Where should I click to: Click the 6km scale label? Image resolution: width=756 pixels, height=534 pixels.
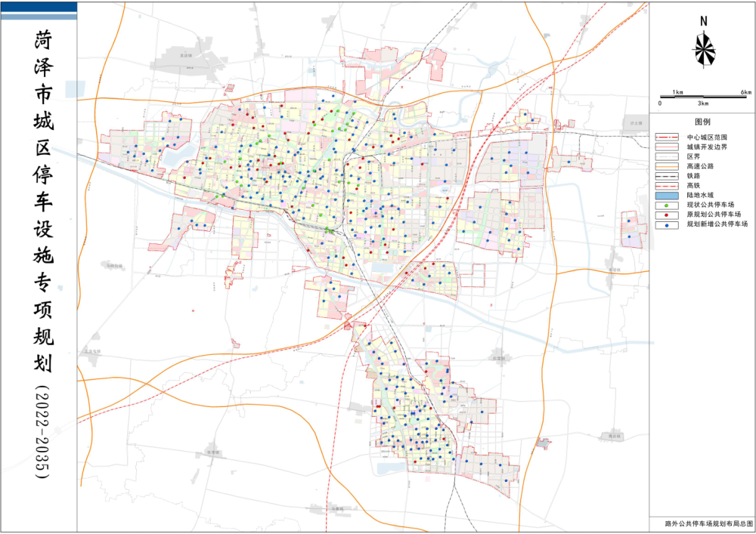coord(746,92)
